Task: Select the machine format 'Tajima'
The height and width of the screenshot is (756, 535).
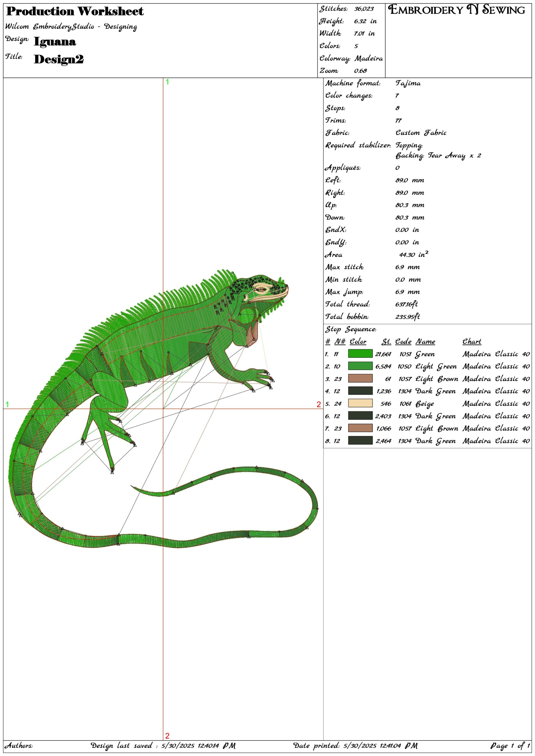Action: pos(408,83)
